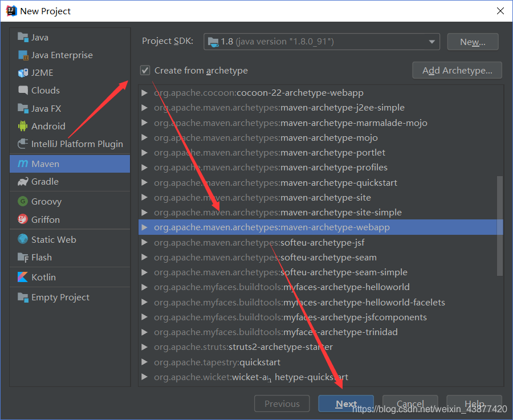This screenshot has width=513, height=420.
Task: Select maven-archetype-mojo row
Action: pyautogui.click(x=320, y=138)
